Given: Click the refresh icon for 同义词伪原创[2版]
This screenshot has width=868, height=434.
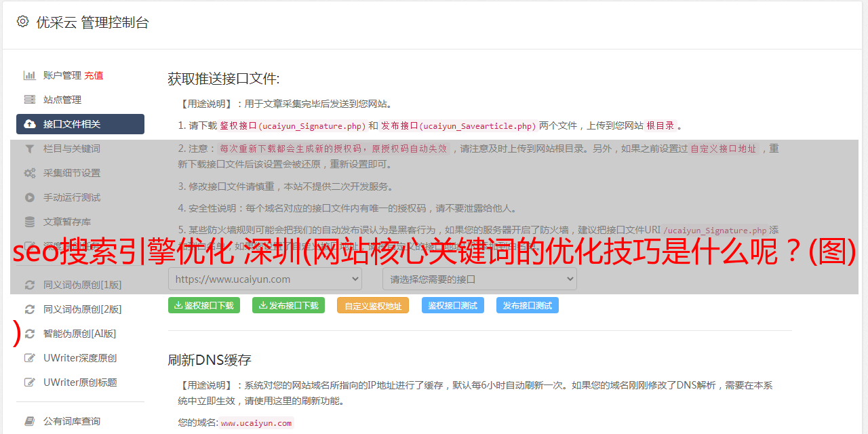Looking at the screenshot, I should [30, 309].
